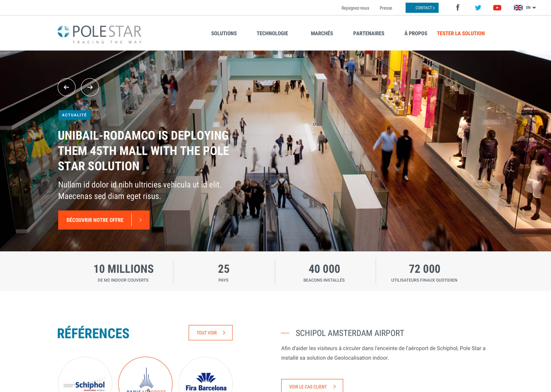This screenshot has width=551, height=392.
Task: Click the Pole Star logo
Action: (x=100, y=34)
